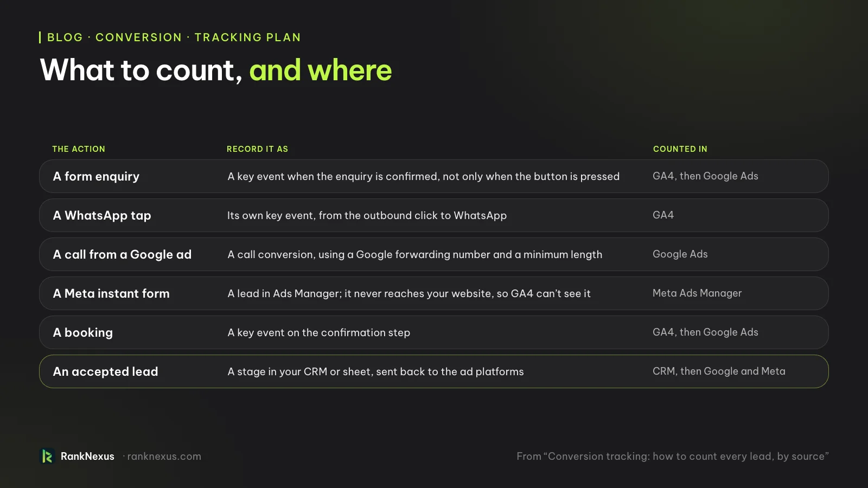Click the 'From Conversion tracking' source caption
The width and height of the screenshot is (868, 488).
coord(673,457)
